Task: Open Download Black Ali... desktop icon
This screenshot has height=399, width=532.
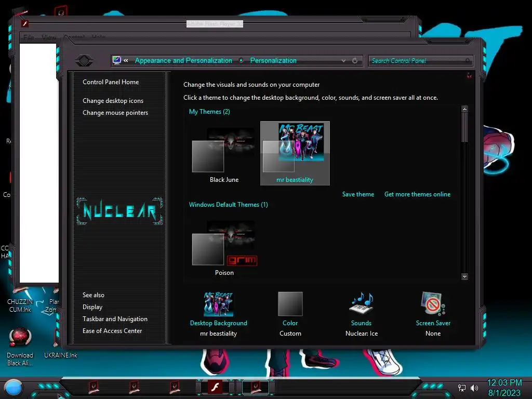Action: click(20, 347)
